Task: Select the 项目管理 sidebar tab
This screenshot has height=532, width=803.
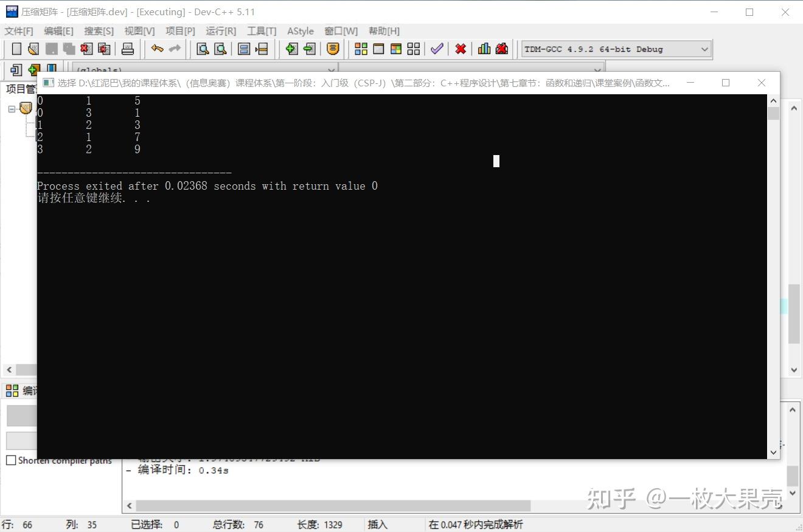Action: coord(21,89)
